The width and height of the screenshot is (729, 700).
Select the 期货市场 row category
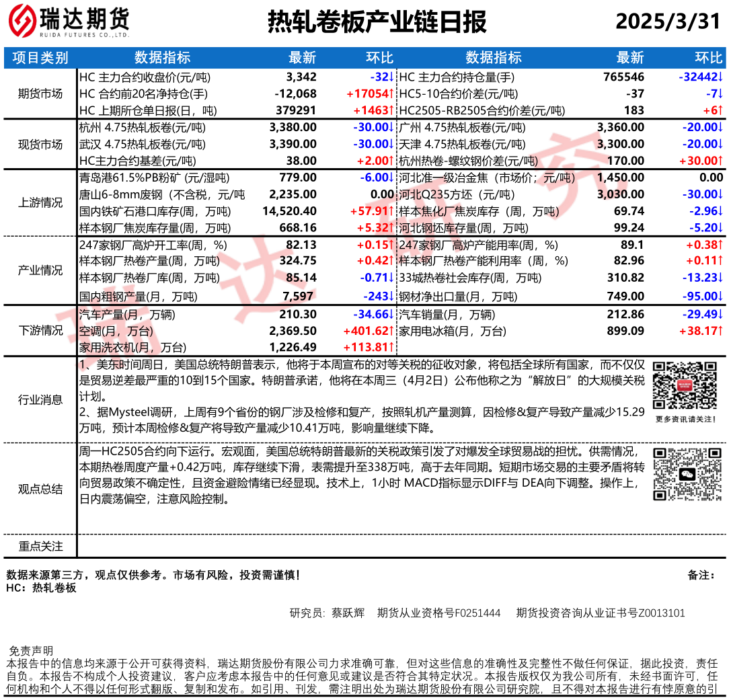[40, 93]
